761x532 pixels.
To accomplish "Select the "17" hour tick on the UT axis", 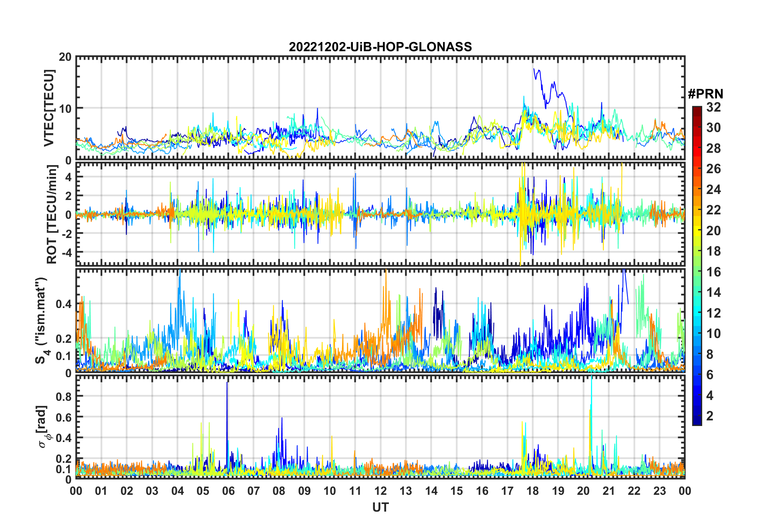I will [507, 491].
